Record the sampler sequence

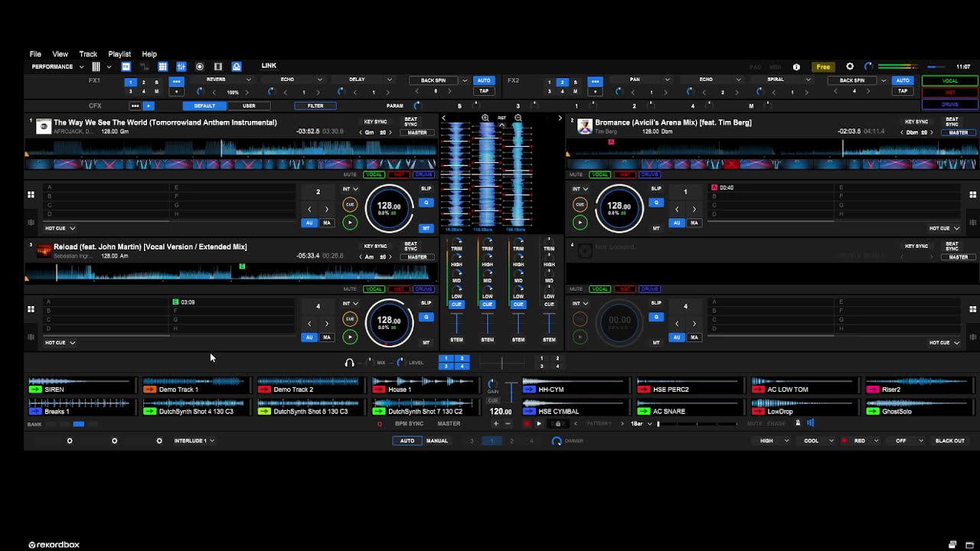(527, 423)
